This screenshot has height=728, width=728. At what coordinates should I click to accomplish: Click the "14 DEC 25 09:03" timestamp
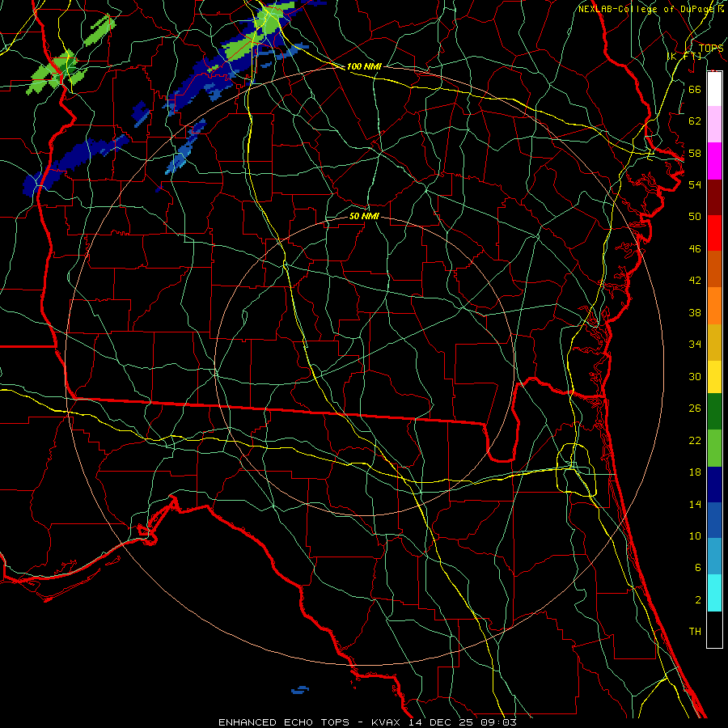[x=463, y=722]
